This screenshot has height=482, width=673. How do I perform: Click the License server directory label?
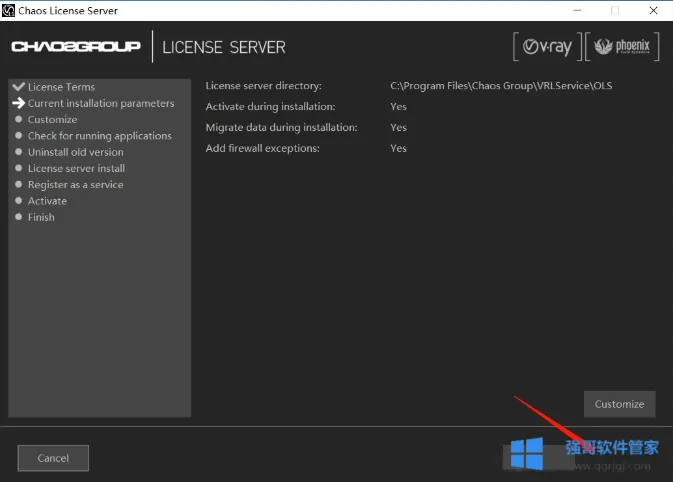(x=263, y=86)
